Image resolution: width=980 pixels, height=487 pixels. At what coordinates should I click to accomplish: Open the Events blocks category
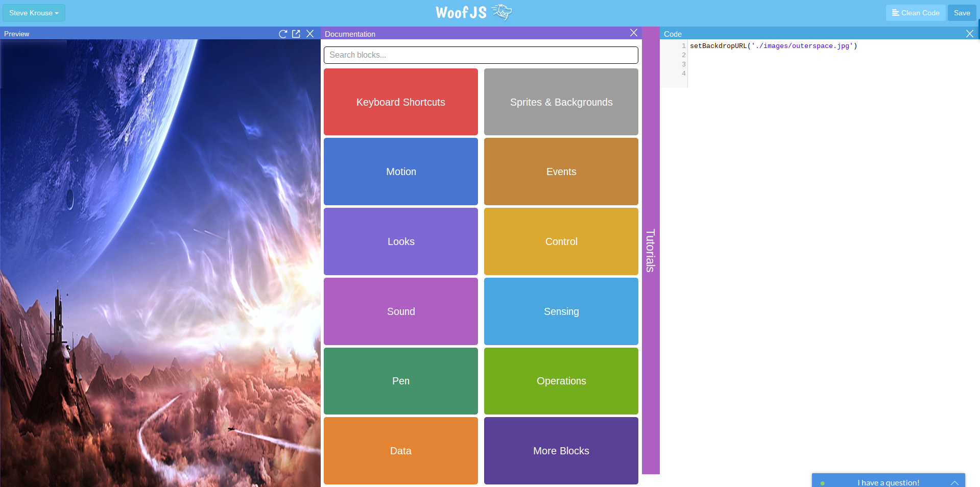561,172
